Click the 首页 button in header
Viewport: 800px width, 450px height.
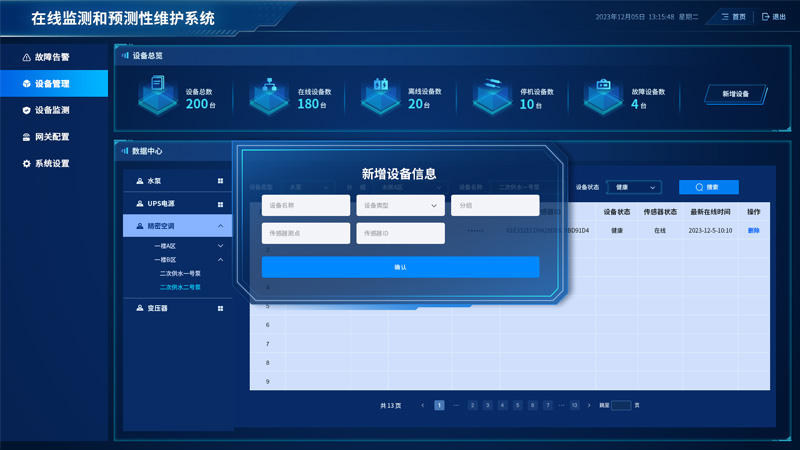(x=734, y=17)
